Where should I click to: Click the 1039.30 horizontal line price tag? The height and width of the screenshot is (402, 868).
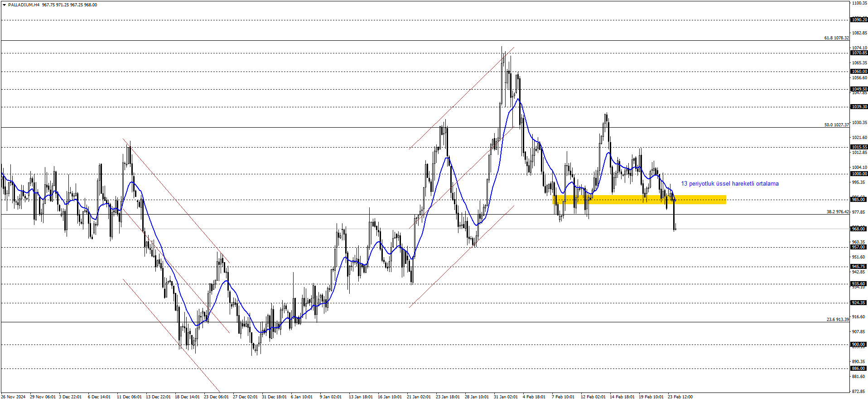point(859,107)
